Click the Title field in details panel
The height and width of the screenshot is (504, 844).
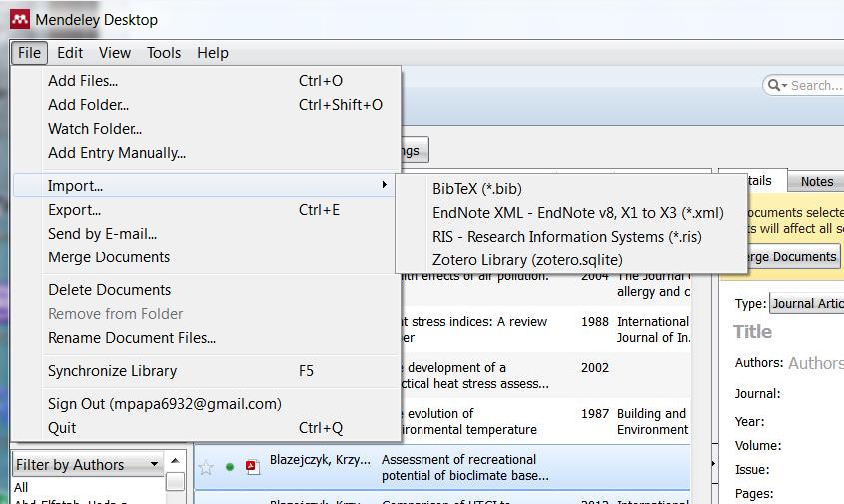[x=752, y=332]
